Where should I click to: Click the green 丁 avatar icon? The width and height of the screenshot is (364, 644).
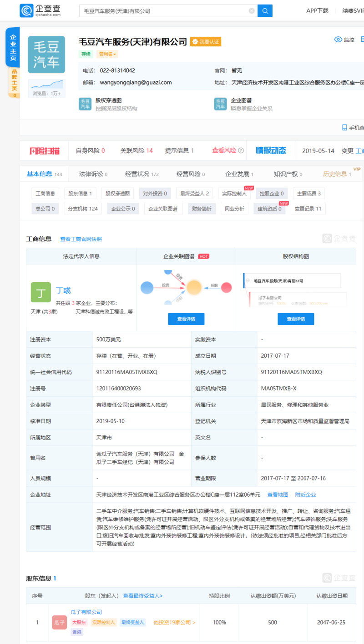click(x=41, y=292)
